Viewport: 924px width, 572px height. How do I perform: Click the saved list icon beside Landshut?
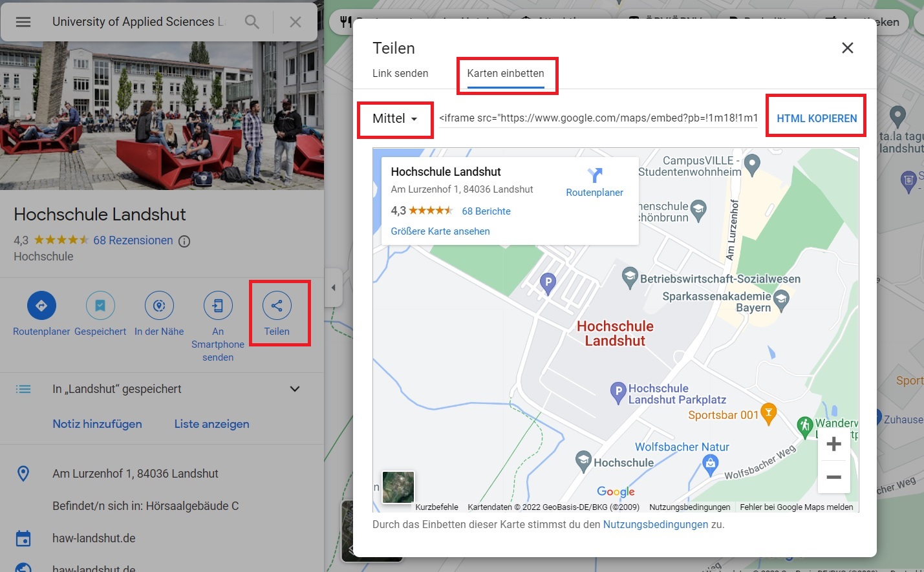click(x=23, y=389)
